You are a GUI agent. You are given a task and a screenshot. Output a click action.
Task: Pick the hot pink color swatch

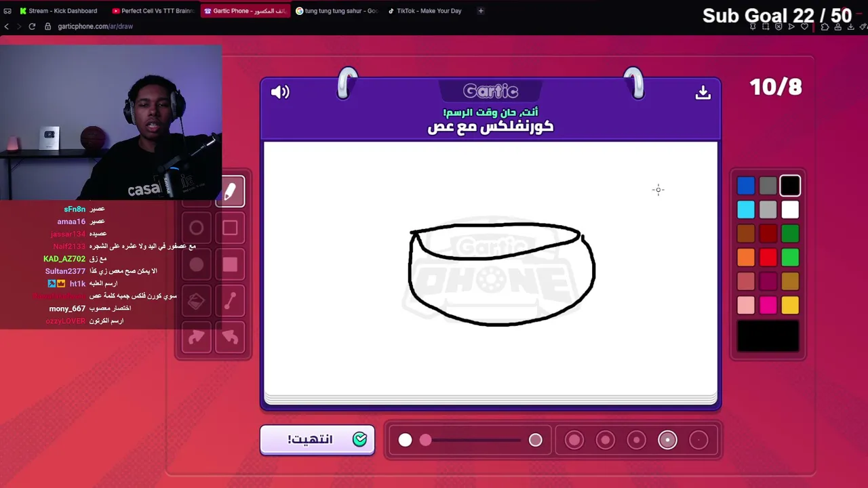[768, 306]
